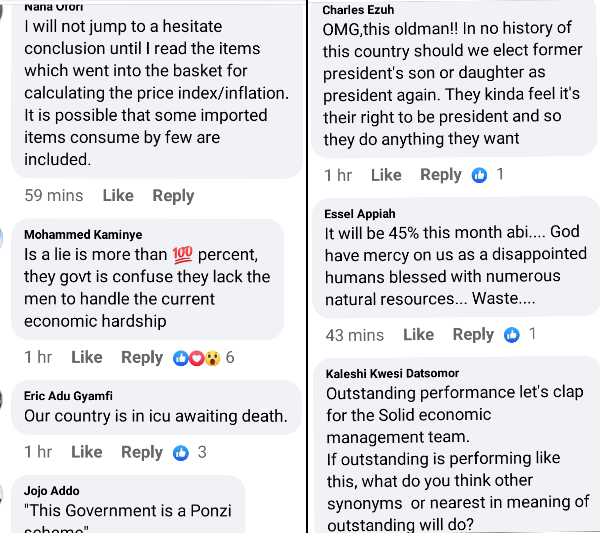Open Eric Adu Gyamfi's profile name
Viewport: 600px width, 533px height.
point(68,396)
